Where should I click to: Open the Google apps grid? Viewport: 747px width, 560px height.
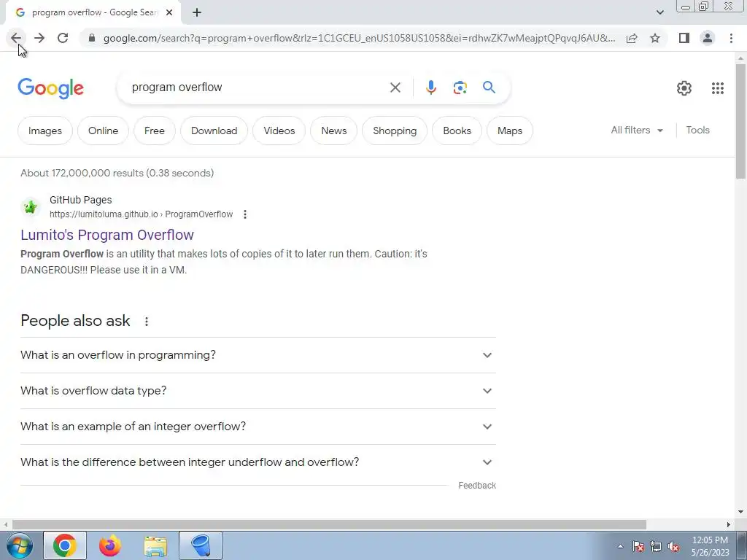pyautogui.click(x=718, y=88)
